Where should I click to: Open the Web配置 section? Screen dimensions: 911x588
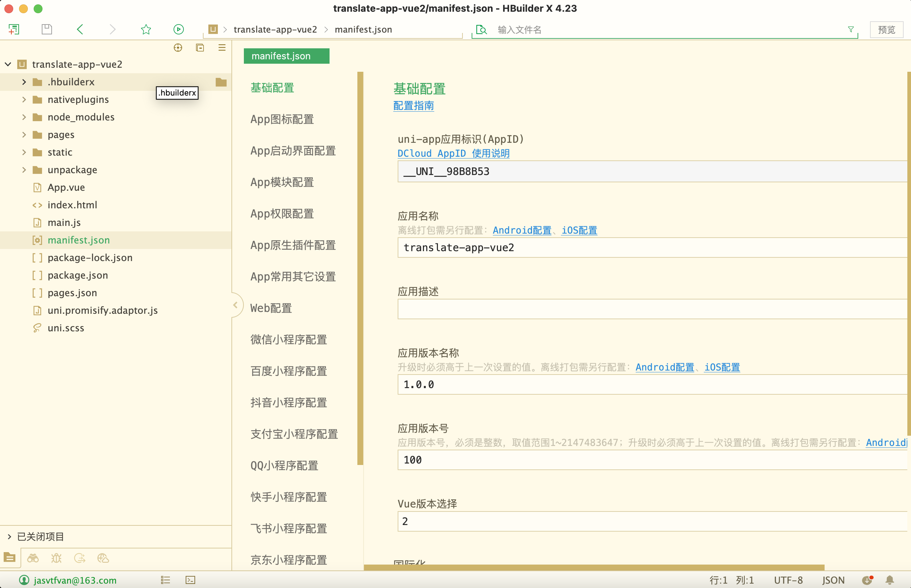tap(271, 308)
